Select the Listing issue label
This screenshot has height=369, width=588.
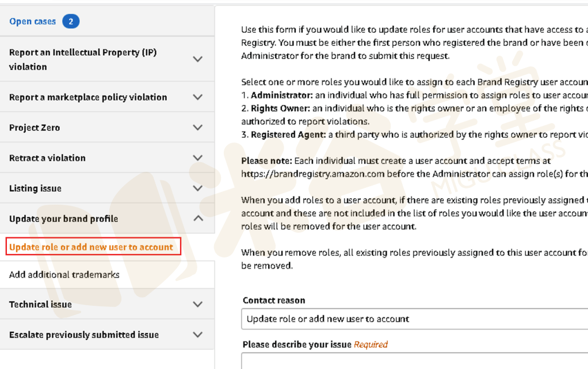click(x=35, y=189)
